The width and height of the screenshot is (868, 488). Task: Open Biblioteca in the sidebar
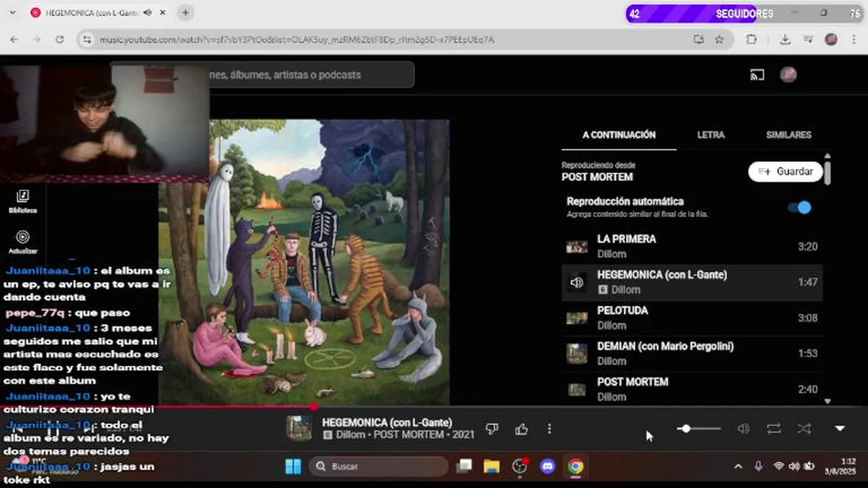(x=22, y=201)
